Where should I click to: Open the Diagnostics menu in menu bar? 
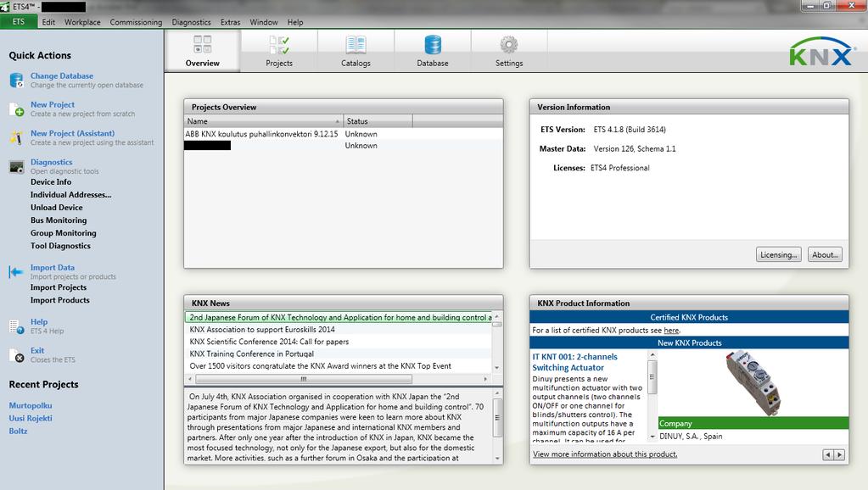point(191,22)
